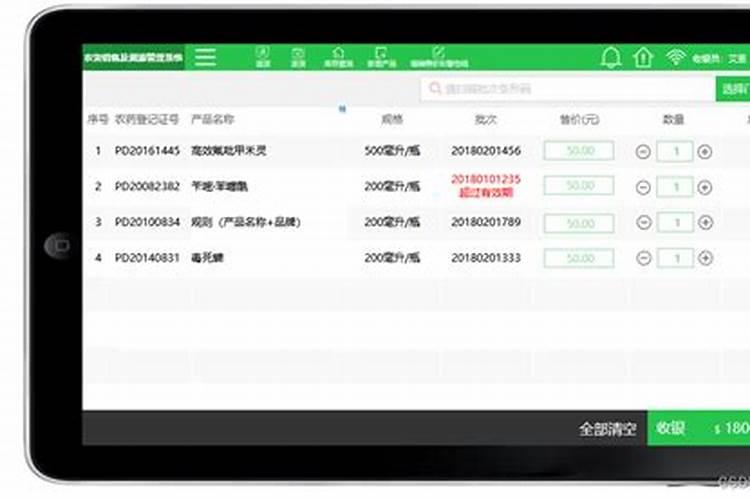Click the 农药登记证号 column header
Screen dimensions: 750x500
146,119
